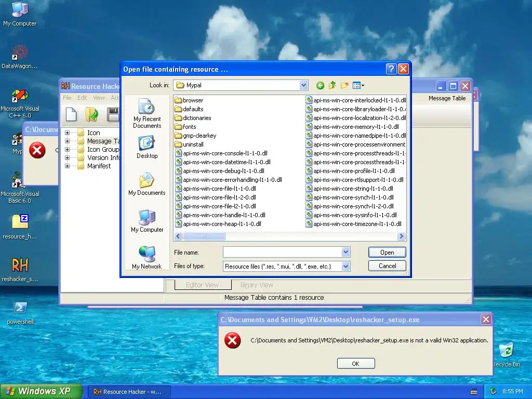
Task: Click the Open button in dialog
Action: 387,252
